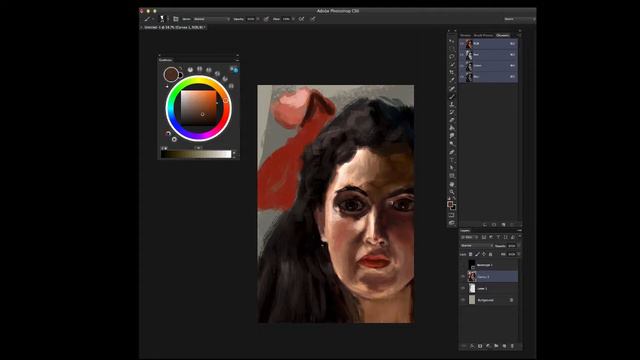This screenshot has width=640, height=360.
Task: Select the Eyedropper tool
Action: tap(452, 80)
